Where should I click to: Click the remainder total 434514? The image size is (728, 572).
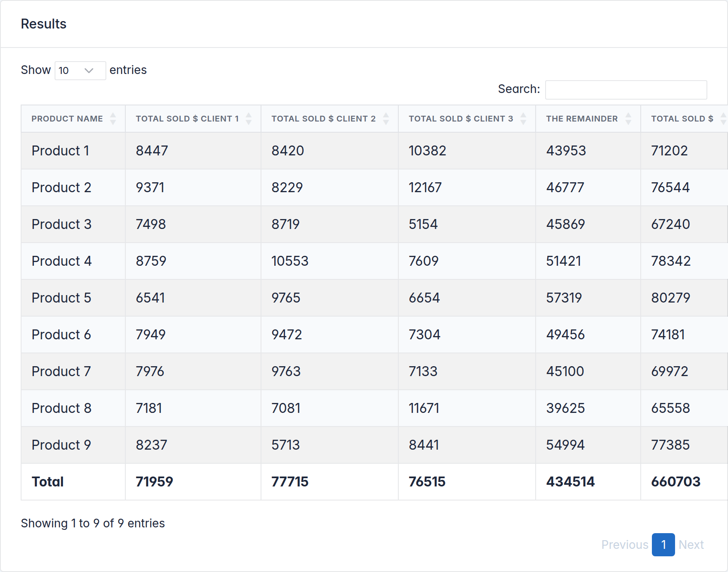click(570, 482)
